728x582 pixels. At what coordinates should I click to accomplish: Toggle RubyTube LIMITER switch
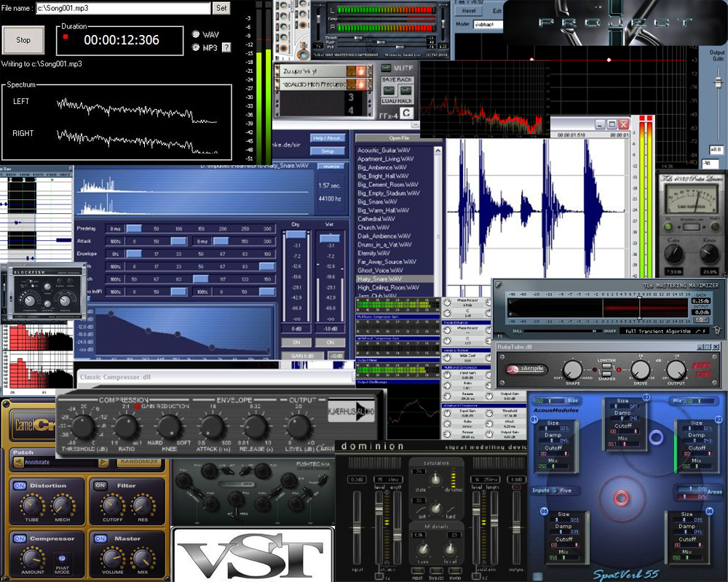click(x=606, y=367)
